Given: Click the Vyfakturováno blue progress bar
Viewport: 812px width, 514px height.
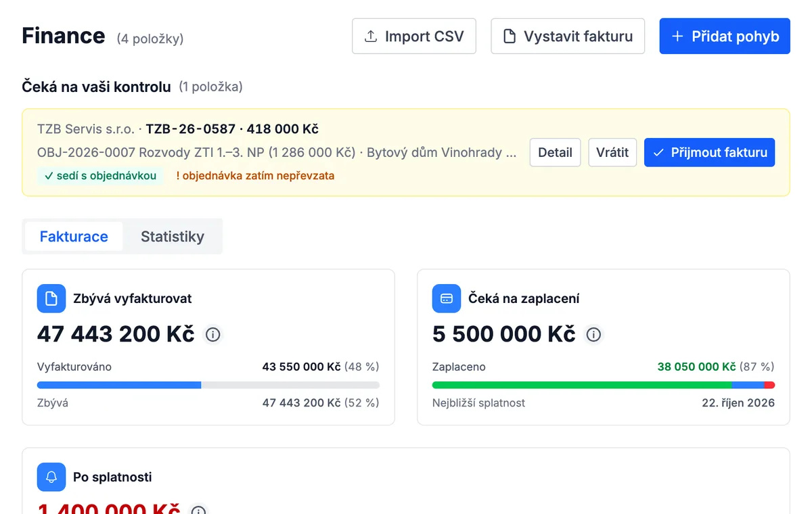Looking at the screenshot, I should click(x=119, y=385).
